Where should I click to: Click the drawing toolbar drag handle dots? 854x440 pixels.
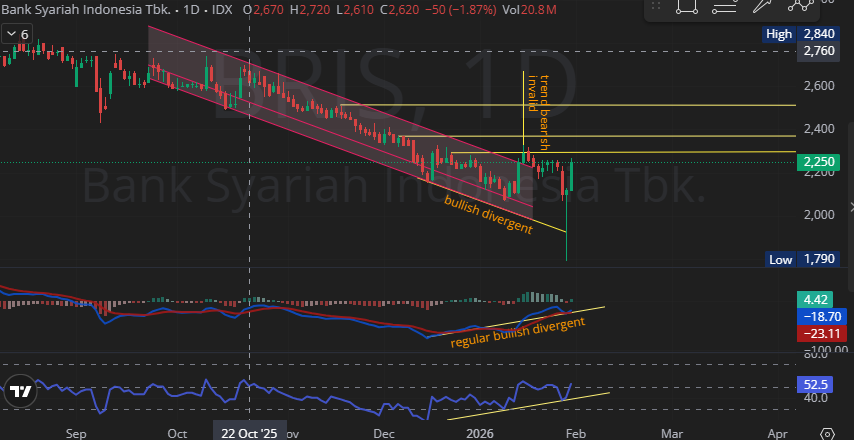tap(656, 5)
